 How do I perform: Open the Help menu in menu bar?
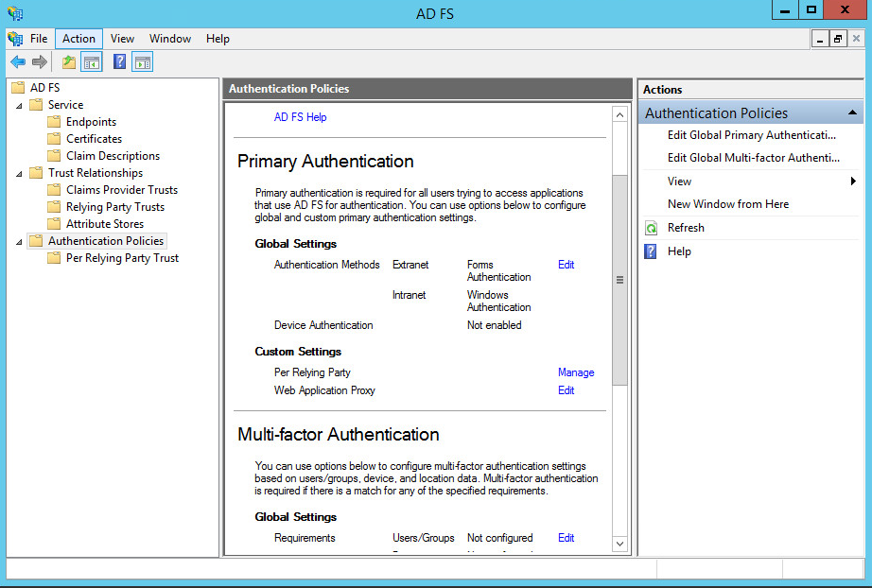218,39
